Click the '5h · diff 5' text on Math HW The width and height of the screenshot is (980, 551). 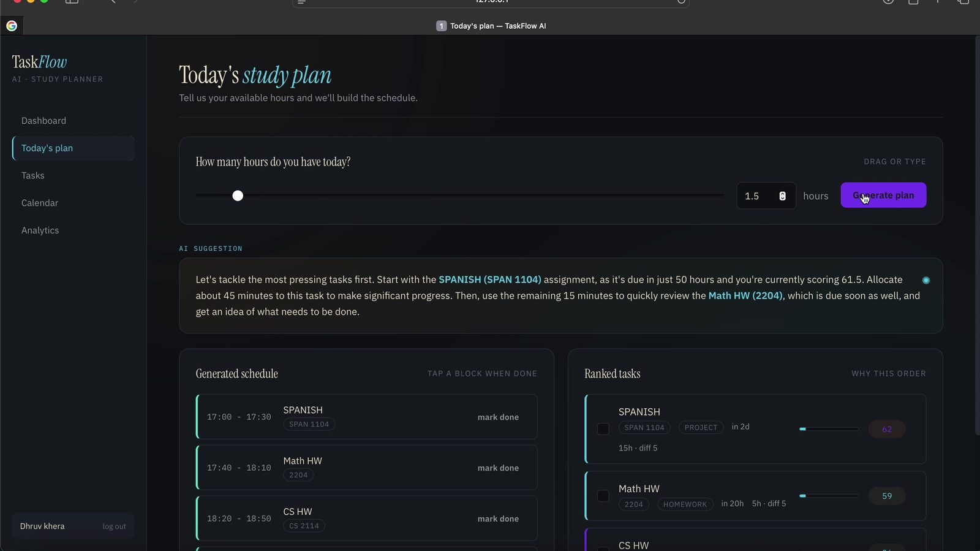[x=769, y=503]
